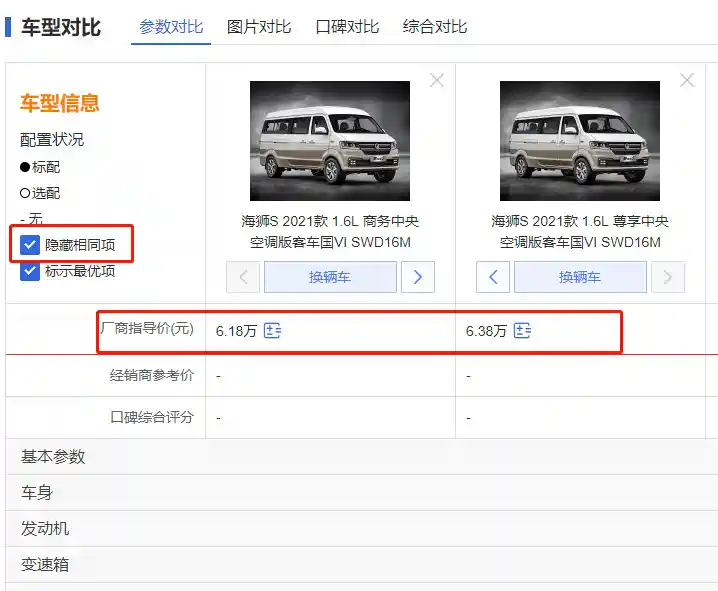Image resolution: width=718 pixels, height=591 pixels.
Task: Go to previous model for first car
Action: tap(243, 277)
